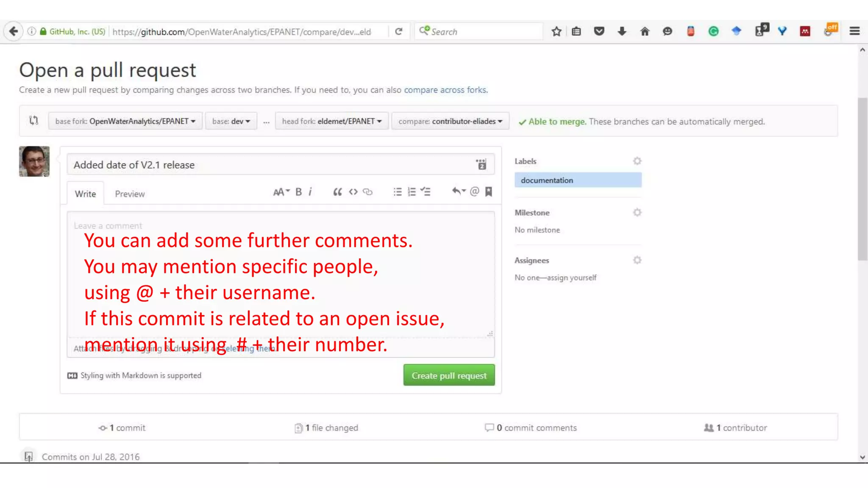Follow the compare across forks link
The image size is (868, 488).
pyautogui.click(x=446, y=90)
